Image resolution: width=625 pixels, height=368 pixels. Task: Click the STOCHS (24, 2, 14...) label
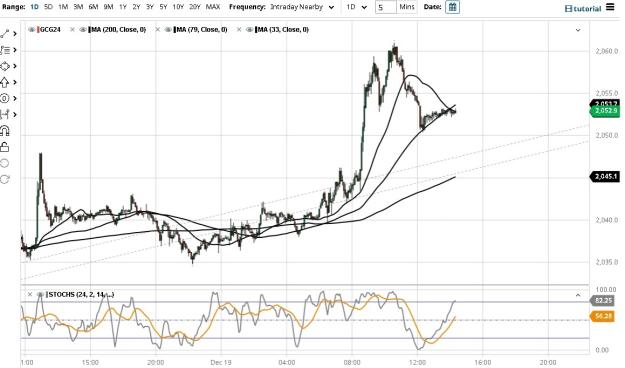coord(81,294)
